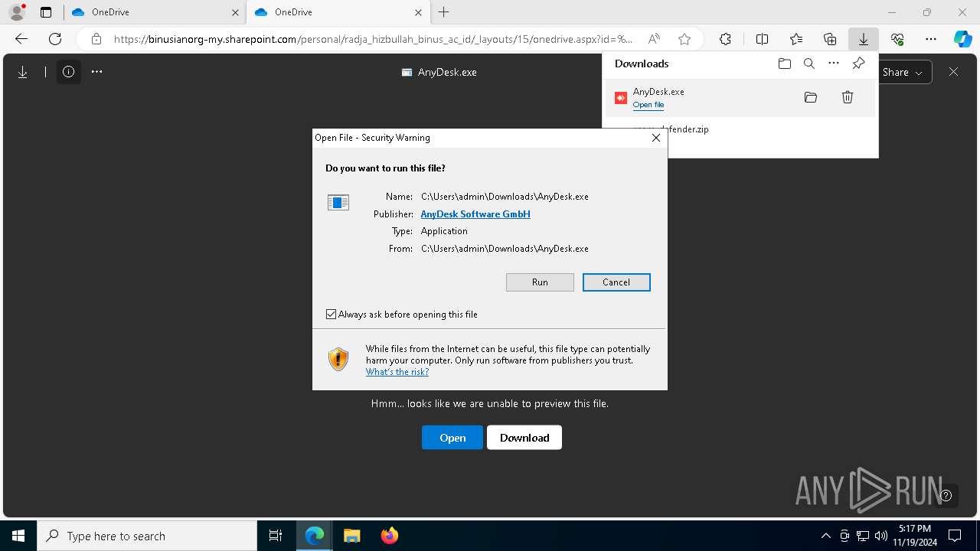
Task: Open the OneDrive viewer more actions menu
Action: click(x=96, y=72)
